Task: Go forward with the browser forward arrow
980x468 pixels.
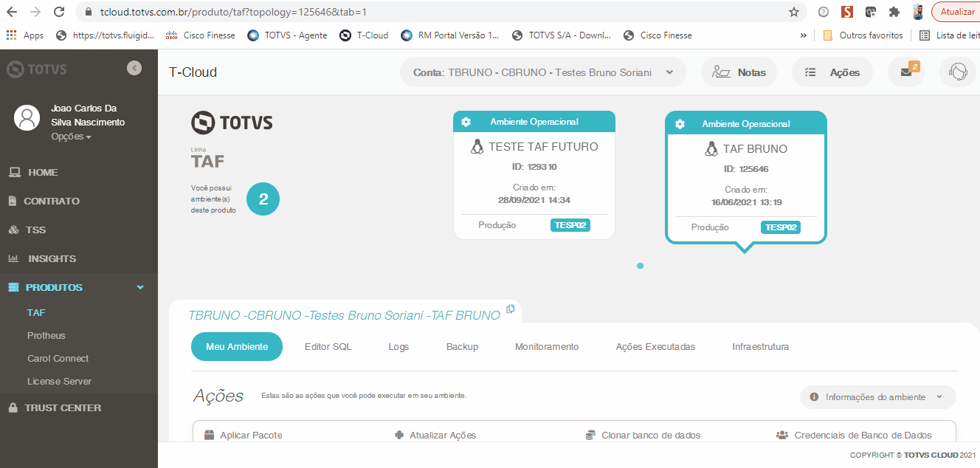Action: click(x=35, y=12)
